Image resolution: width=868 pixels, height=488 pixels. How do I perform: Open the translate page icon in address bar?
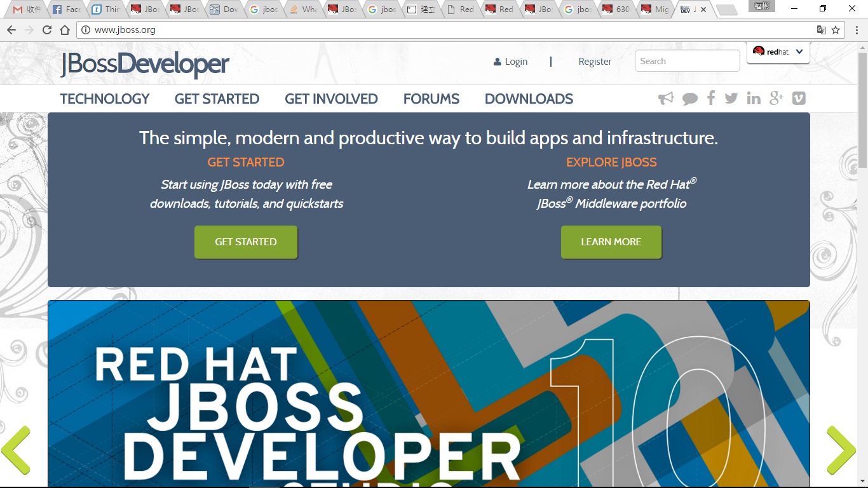click(822, 30)
